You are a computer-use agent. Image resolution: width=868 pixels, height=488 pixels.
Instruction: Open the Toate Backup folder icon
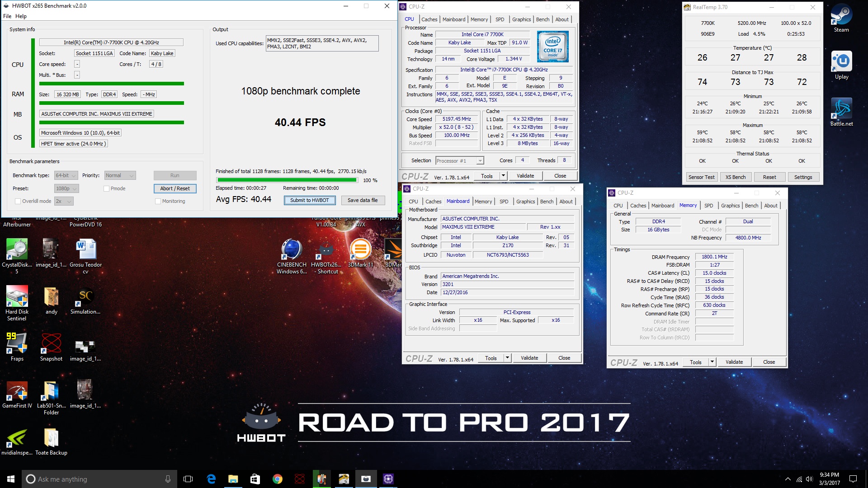click(51, 441)
